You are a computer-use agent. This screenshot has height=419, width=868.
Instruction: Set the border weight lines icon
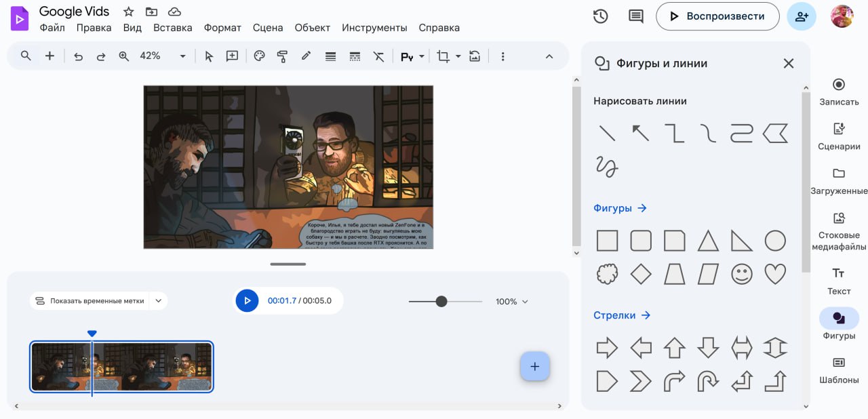point(330,56)
